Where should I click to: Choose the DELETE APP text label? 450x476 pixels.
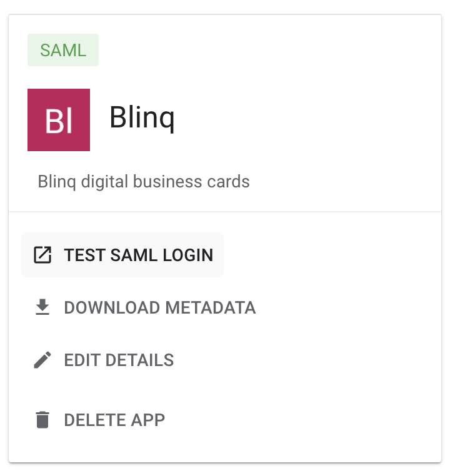coord(114,420)
